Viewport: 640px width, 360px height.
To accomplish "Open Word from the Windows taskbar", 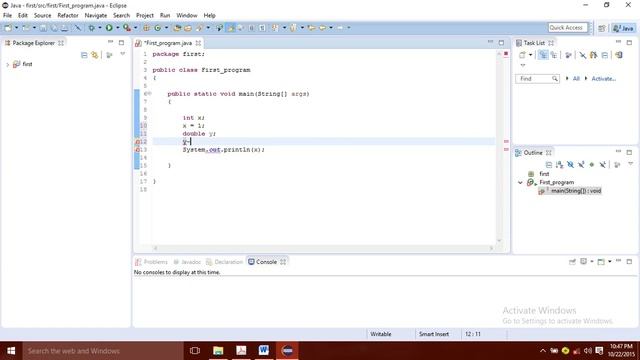I will (x=264, y=351).
